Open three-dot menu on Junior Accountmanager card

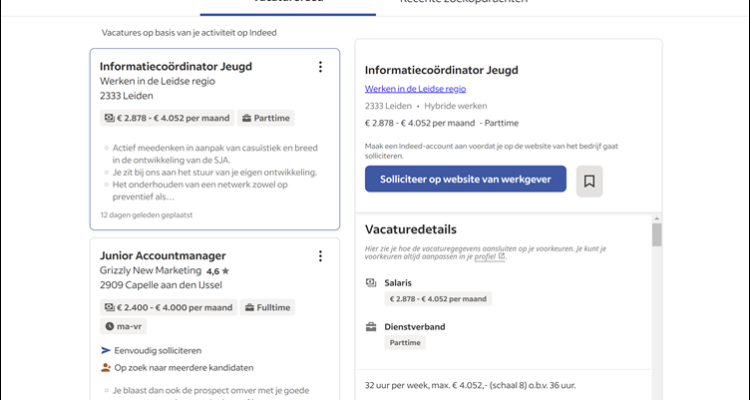320,256
